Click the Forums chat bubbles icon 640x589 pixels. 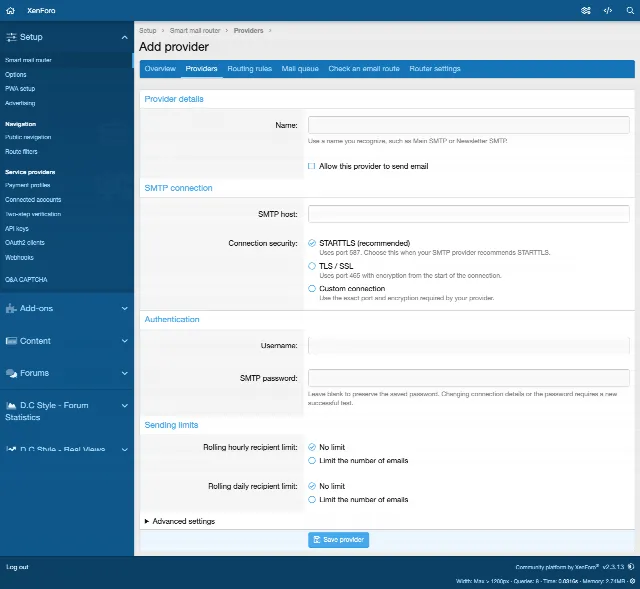(x=11, y=373)
